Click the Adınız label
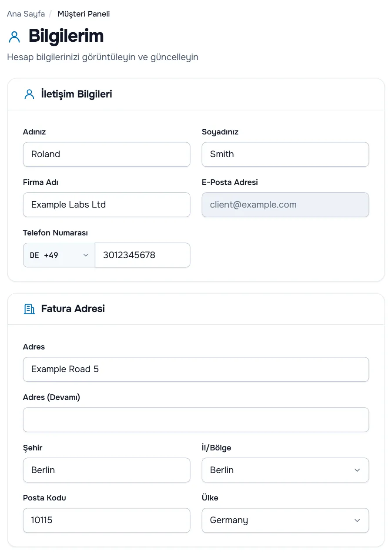The height and width of the screenshot is (554, 392). (x=34, y=132)
